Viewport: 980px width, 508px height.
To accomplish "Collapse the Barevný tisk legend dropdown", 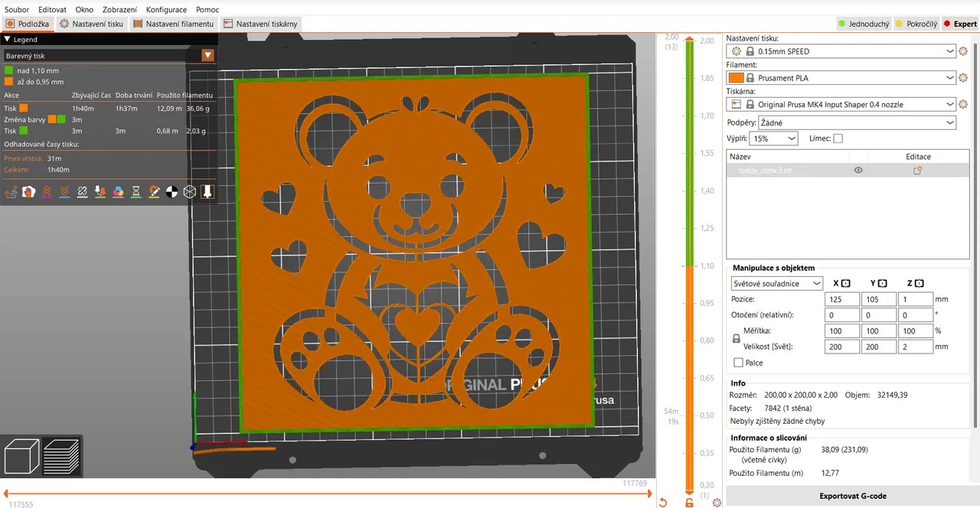I will (207, 55).
